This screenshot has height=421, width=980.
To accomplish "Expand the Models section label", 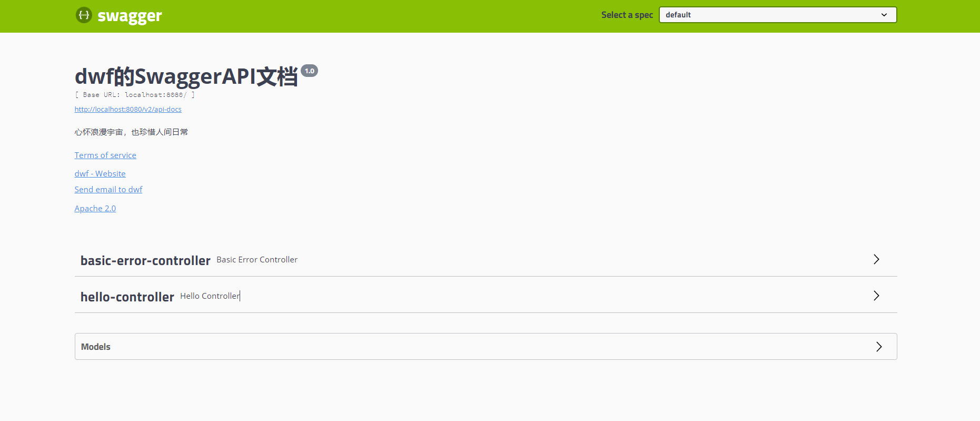I will pyautogui.click(x=96, y=347).
